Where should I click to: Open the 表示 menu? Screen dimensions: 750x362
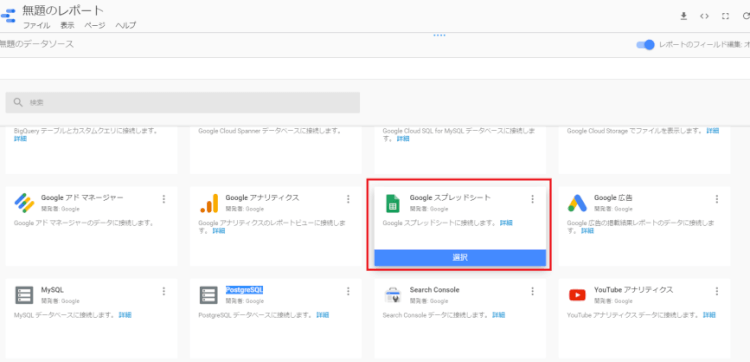click(67, 25)
